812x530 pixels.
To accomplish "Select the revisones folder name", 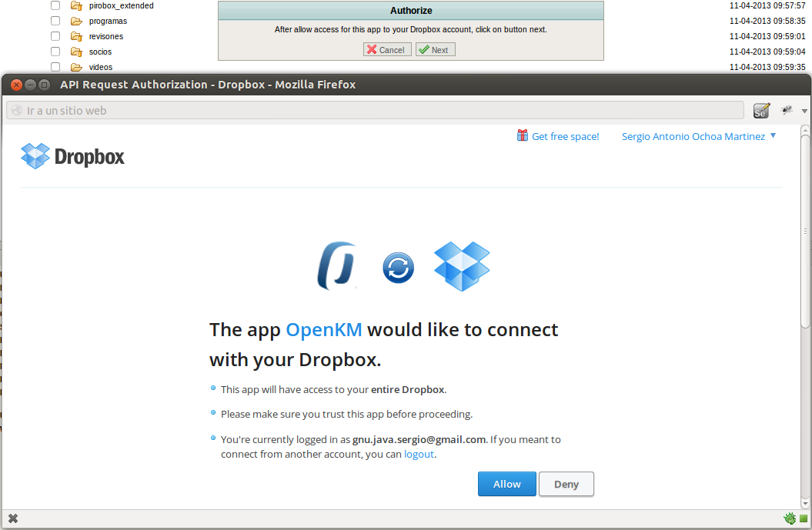I will pos(106,36).
